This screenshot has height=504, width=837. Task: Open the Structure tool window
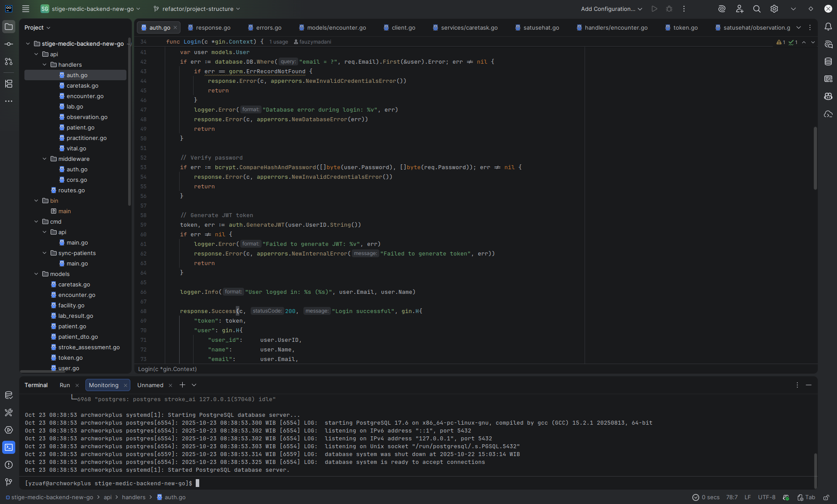tap(9, 84)
